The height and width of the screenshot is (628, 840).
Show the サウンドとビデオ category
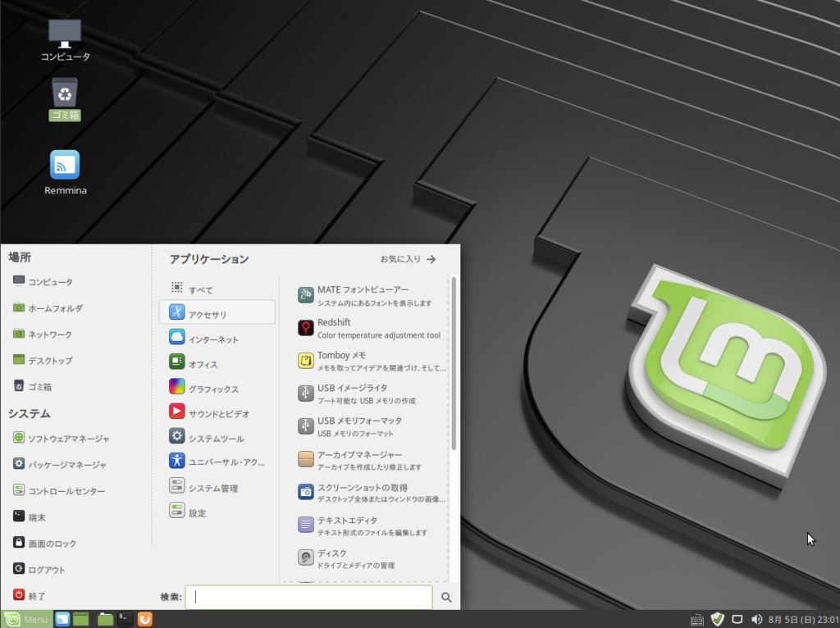(x=217, y=412)
